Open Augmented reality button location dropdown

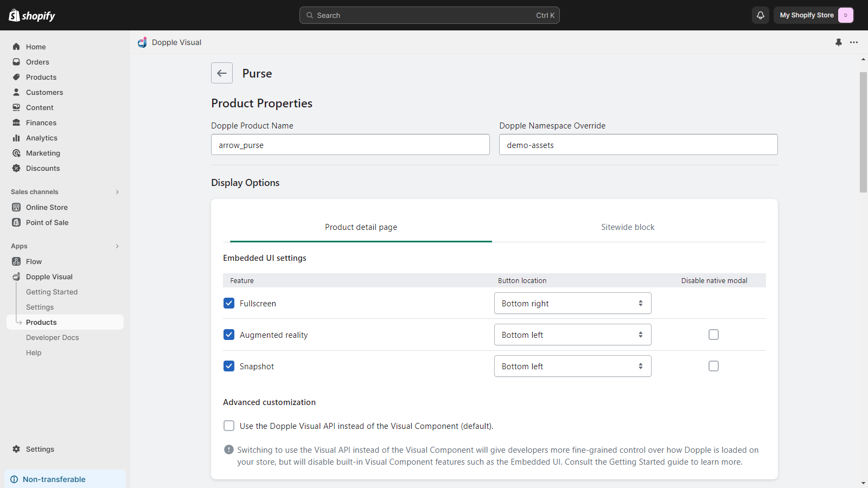click(572, 335)
